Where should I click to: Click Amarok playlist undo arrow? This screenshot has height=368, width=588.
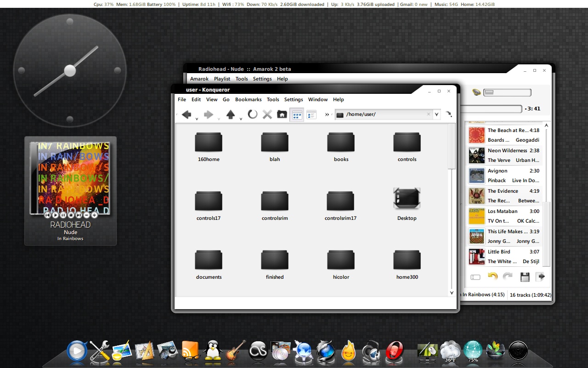pos(492,276)
